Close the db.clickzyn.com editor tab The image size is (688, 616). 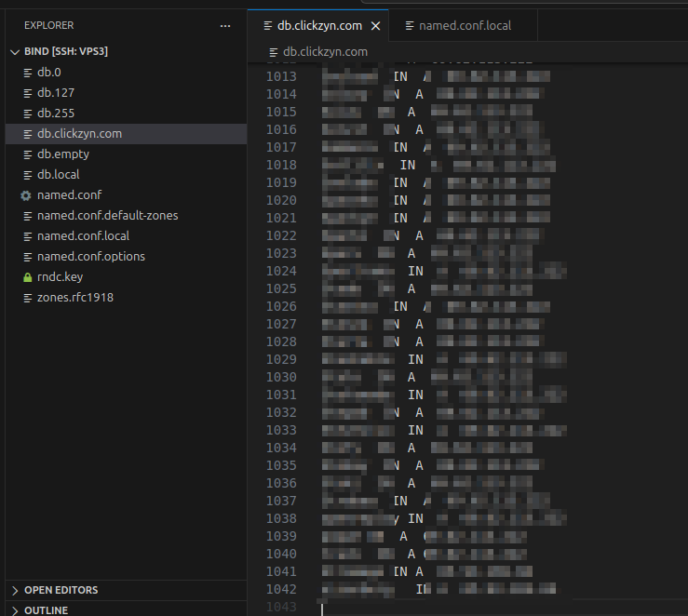pos(375,26)
